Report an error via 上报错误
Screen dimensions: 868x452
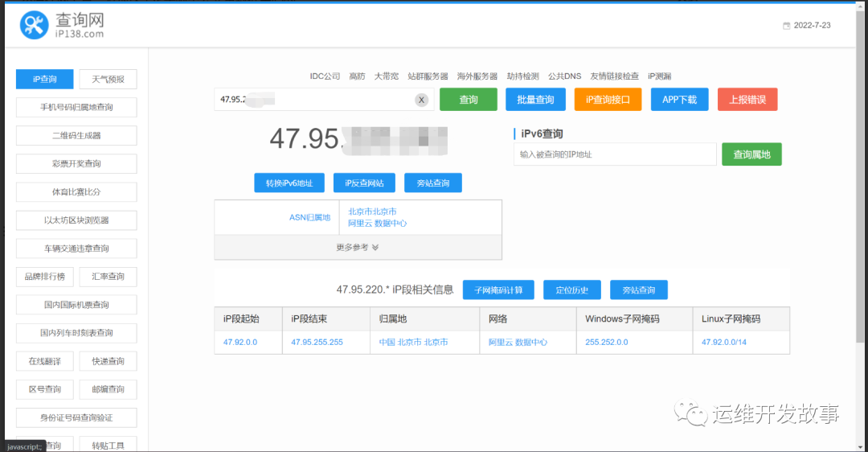coord(747,100)
